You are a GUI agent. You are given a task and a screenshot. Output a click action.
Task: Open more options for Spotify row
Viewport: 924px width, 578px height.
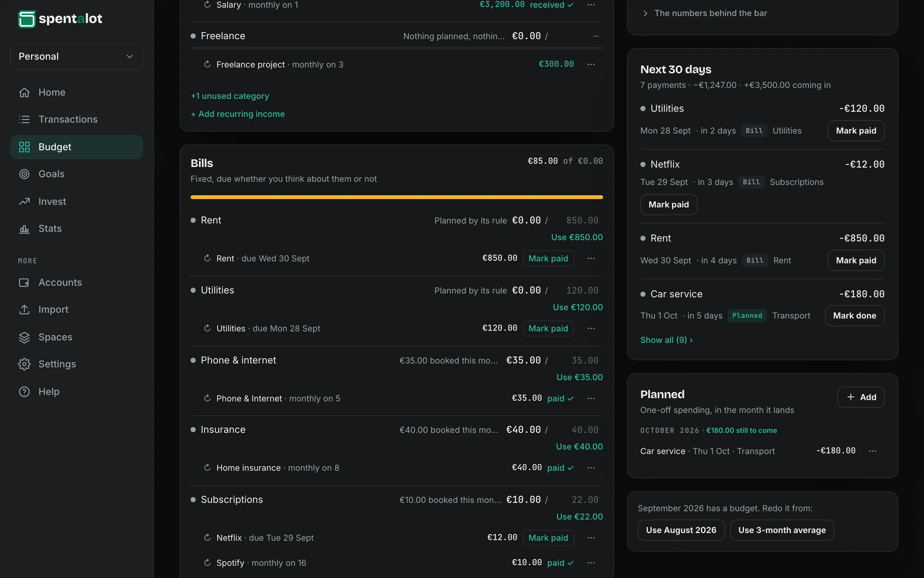click(591, 563)
